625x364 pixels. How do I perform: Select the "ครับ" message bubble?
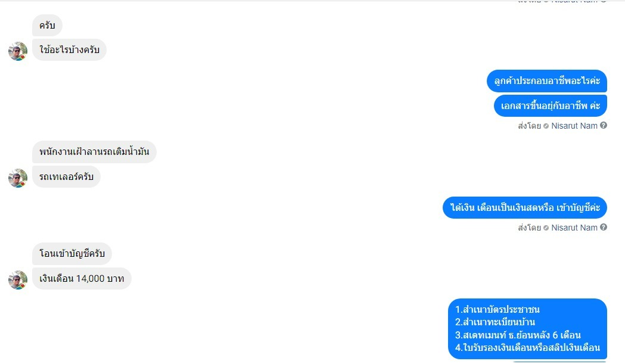click(x=47, y=26)
